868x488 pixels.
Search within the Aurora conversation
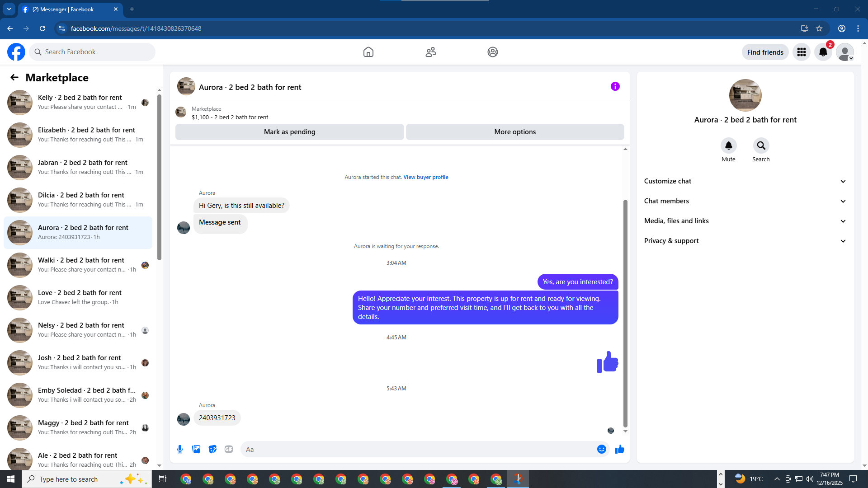[761, 145]
